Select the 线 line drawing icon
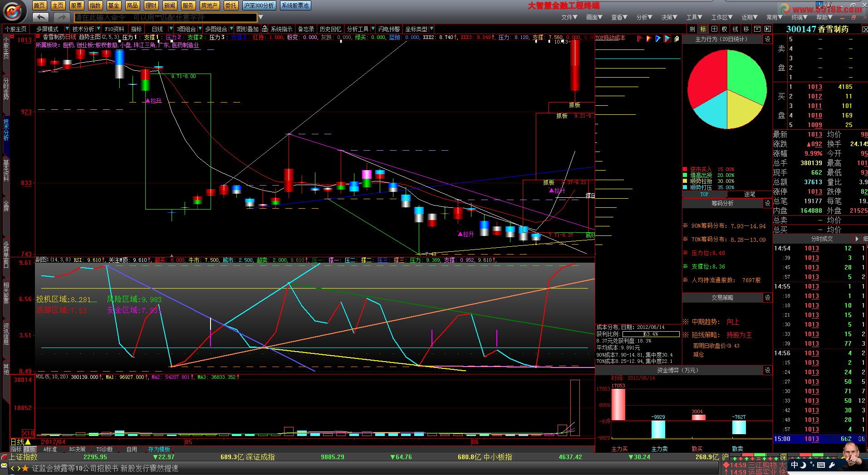 click(736, 29)
